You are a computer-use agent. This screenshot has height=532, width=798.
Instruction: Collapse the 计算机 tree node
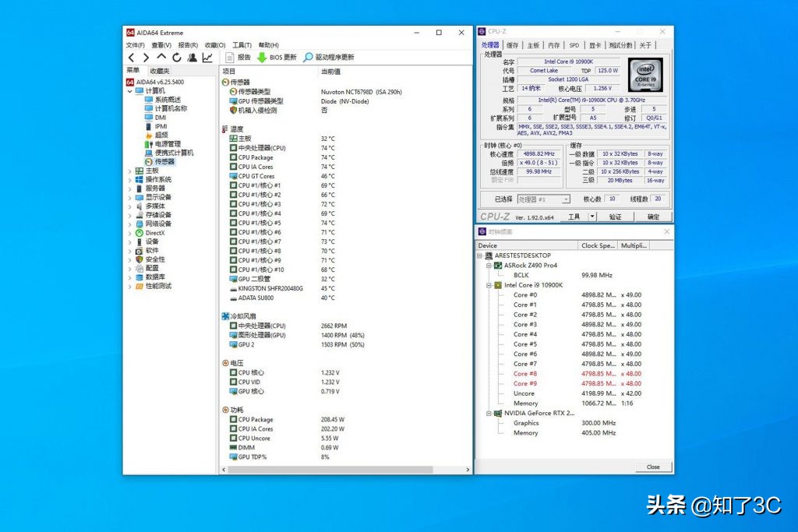click(130, 91)
